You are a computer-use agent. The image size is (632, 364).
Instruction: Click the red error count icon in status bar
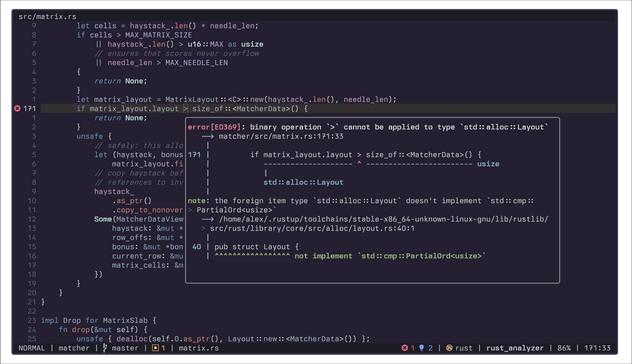pos(405,348)
